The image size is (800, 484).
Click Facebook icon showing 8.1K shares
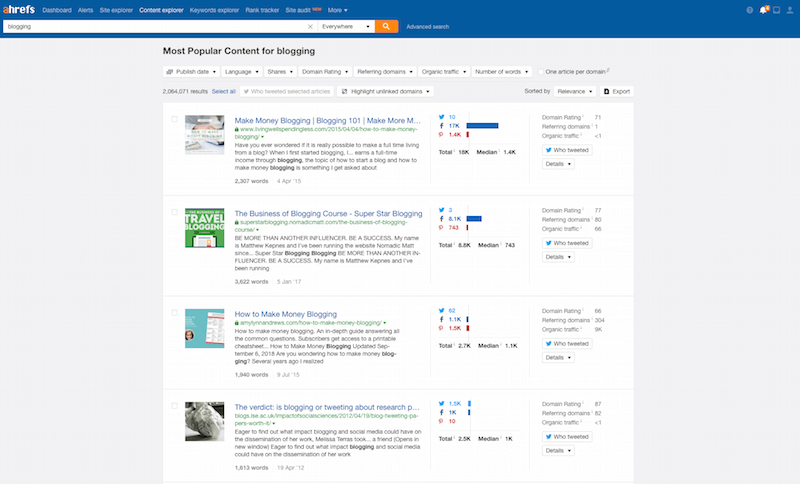[x=441, y=219]
